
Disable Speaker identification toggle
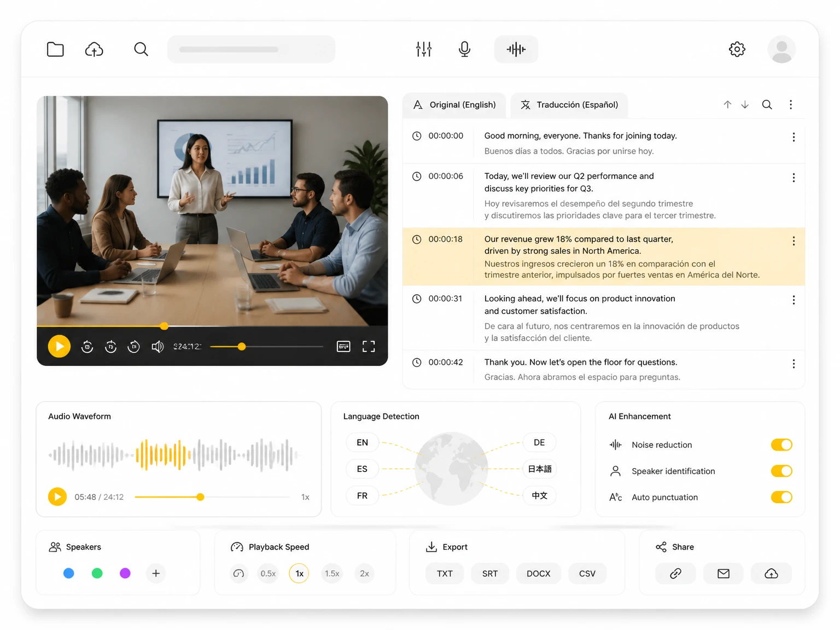tap(781, 471)
